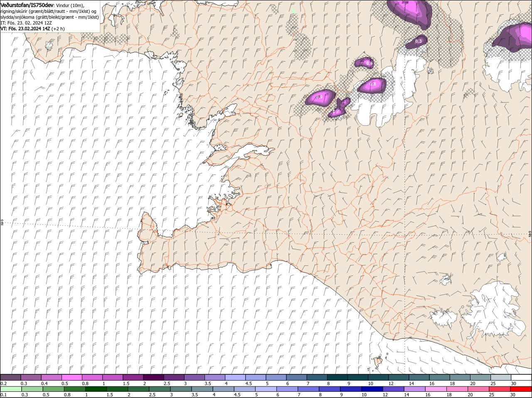532x398 pixels.
Task: Select the top legend swatch between 8 and 9
Action: point(337,378)
